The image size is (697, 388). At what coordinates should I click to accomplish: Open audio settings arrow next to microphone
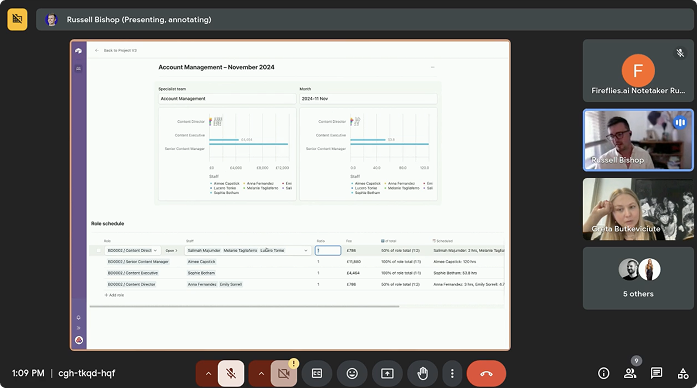pos(208,373)
